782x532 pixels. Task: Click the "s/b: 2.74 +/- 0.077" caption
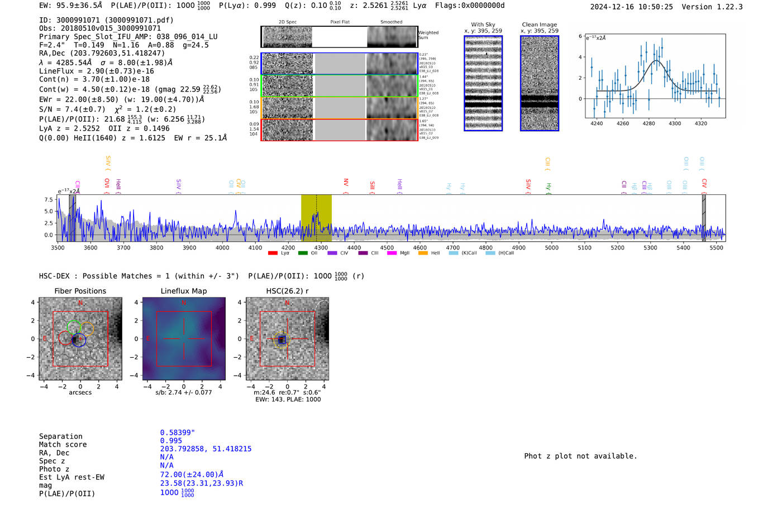[x=184, y=392]
